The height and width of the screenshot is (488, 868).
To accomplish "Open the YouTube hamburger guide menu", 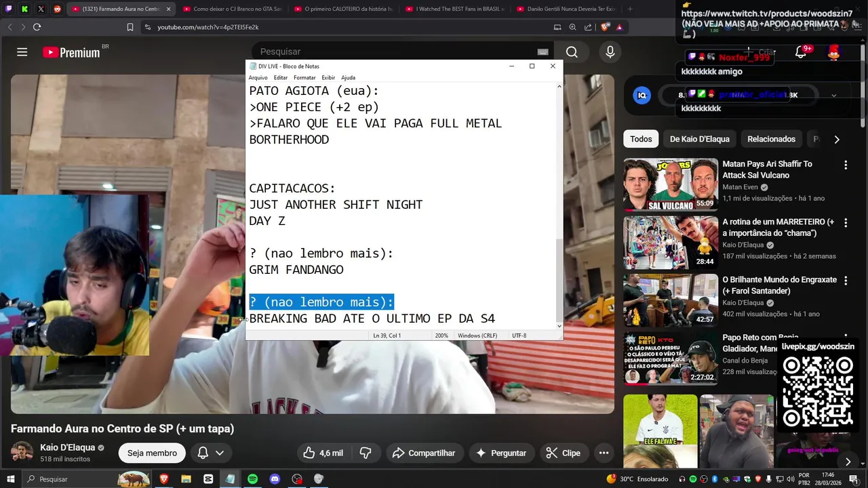I will point(22,52).
